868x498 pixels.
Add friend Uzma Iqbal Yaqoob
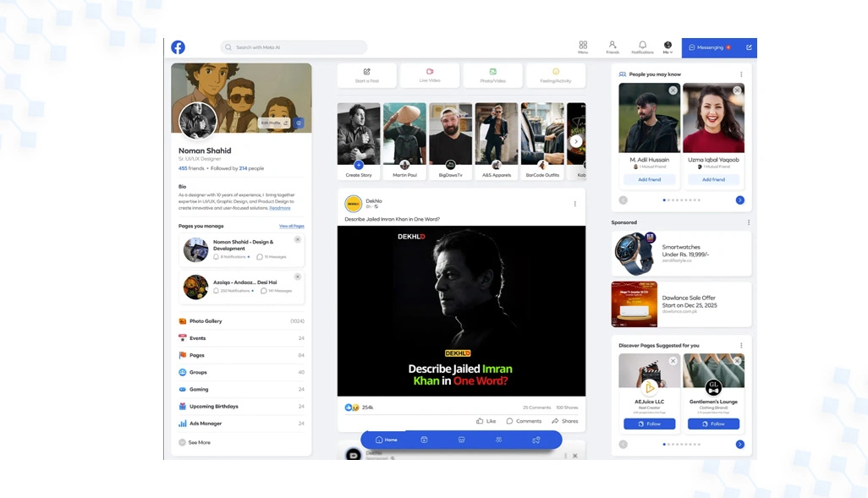pyautogui.click(x=713, y=179)
